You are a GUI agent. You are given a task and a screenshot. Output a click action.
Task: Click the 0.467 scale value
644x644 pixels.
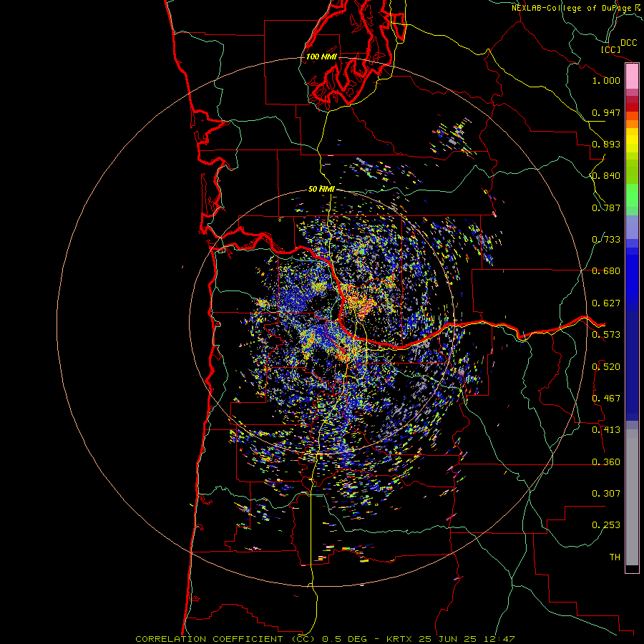pos(606,399)
